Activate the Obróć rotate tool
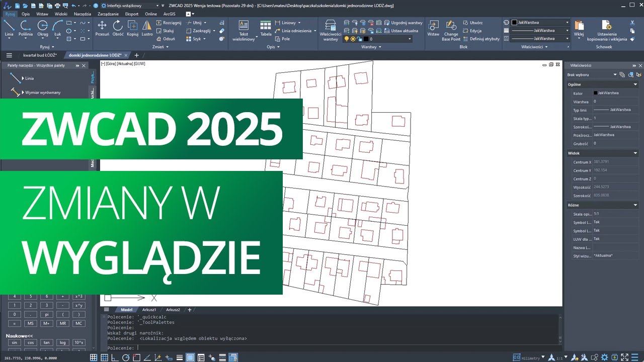The image size is (644, 362). [x=118, y=28]
